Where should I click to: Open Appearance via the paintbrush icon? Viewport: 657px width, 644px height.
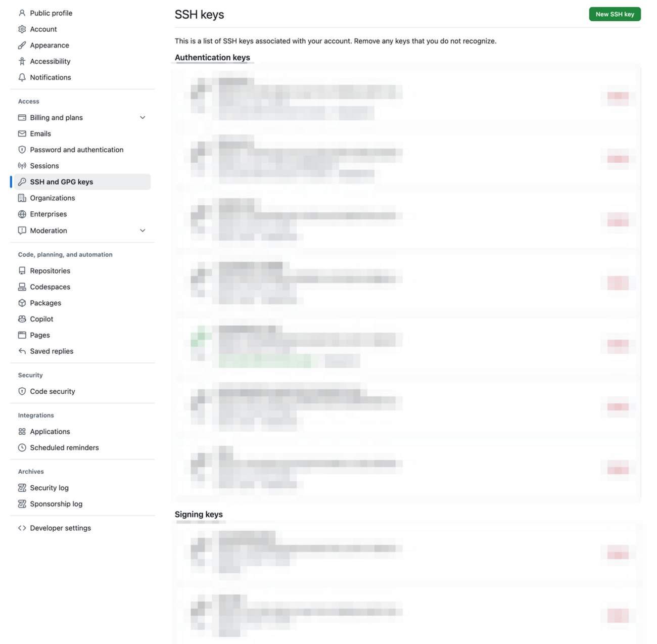tap(22, 45)
